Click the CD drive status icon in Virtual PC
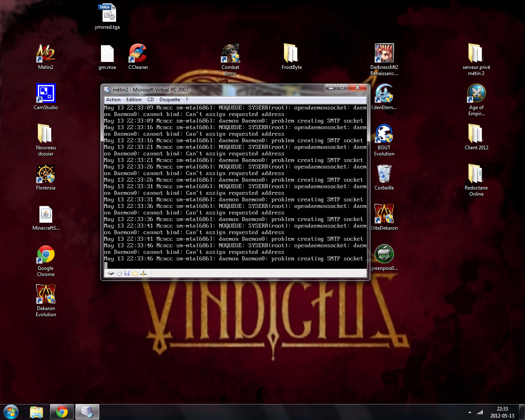525x420 pixels. (x=119, y=273)
